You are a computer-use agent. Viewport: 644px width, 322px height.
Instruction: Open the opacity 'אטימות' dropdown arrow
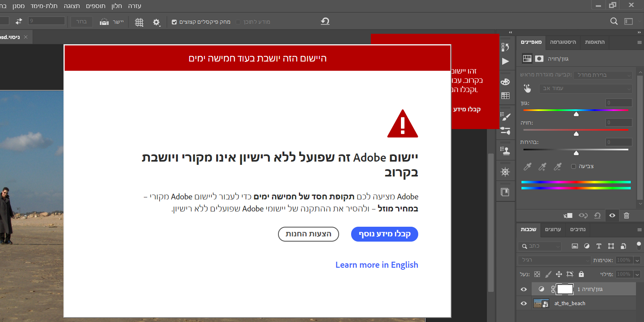pos(637,260)
